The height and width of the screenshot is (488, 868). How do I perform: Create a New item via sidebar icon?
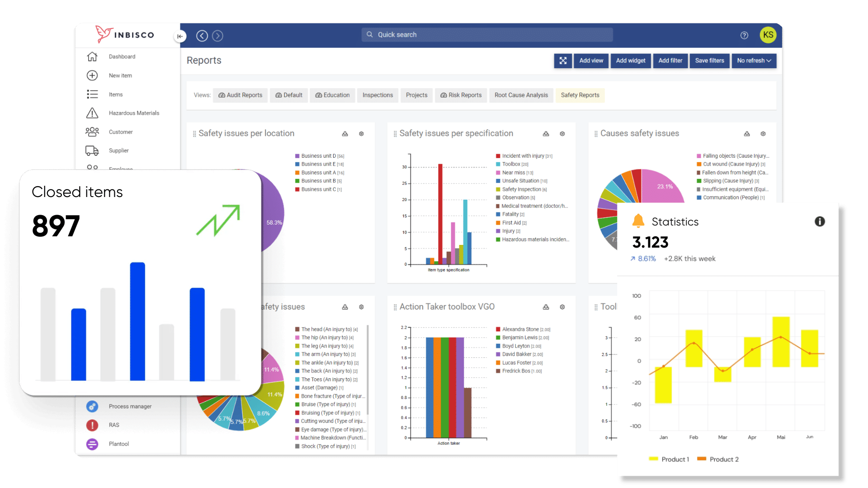93,75
